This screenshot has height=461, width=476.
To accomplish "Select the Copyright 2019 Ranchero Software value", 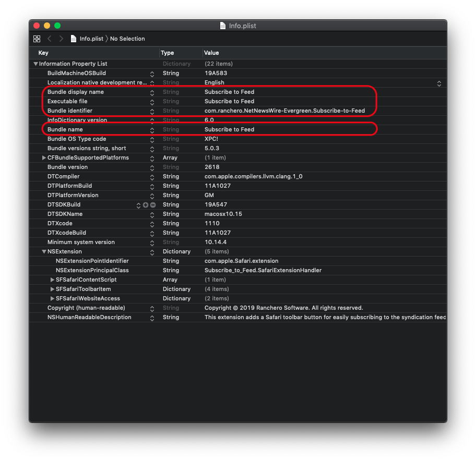I will click(x=284, y=308).
